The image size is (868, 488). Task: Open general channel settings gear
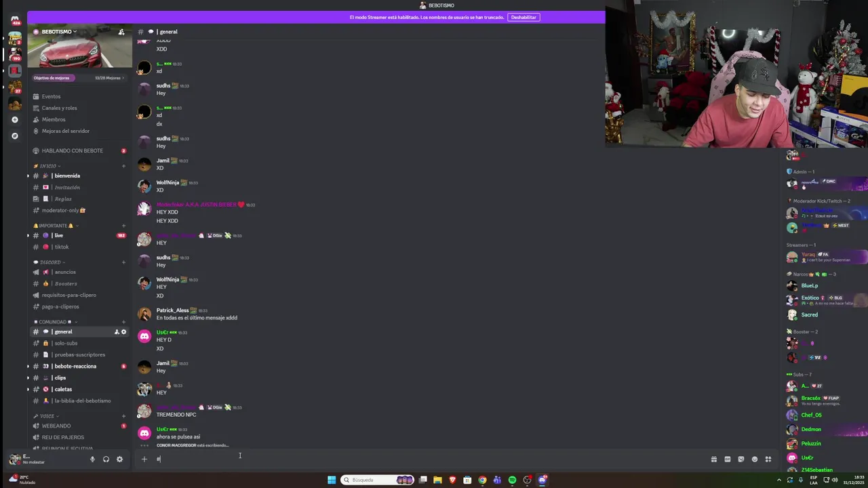(123, 332)
